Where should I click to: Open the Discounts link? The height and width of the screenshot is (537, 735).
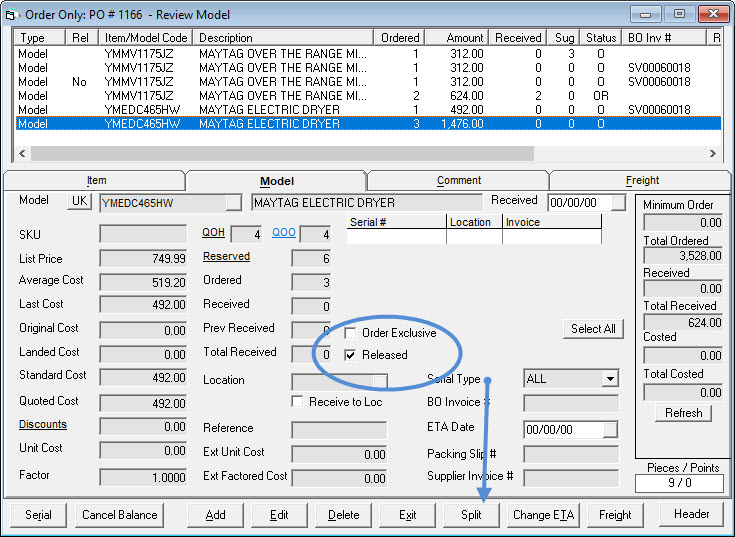[43, 424]
